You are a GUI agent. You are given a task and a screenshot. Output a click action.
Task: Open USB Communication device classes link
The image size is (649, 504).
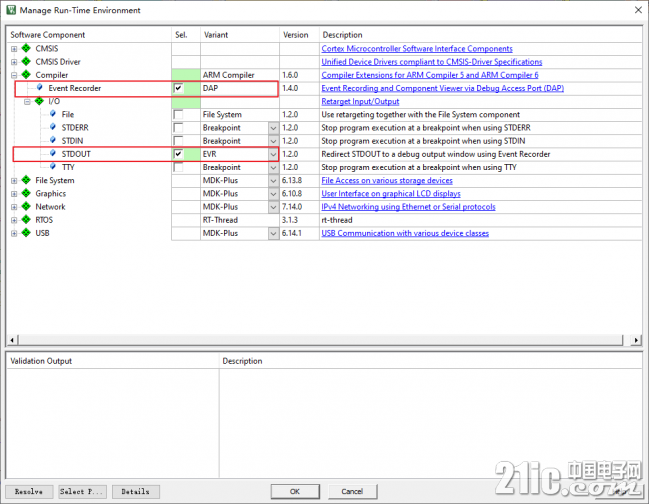tap(405, 233)
